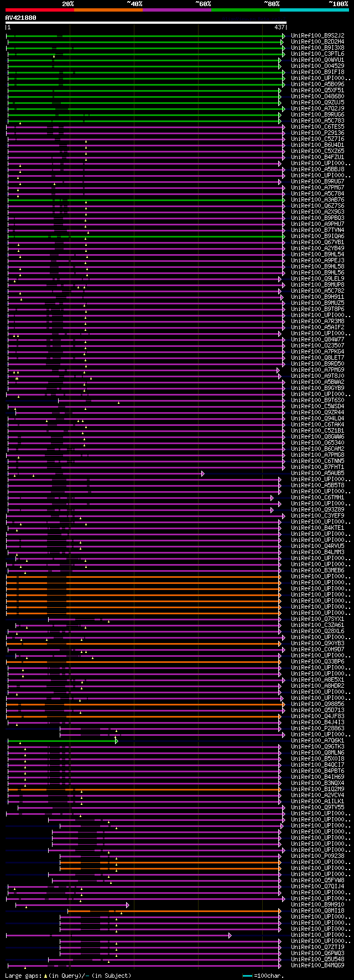Click the AV421880 query sequence title

pyautogui.click(x=21, y=18)
